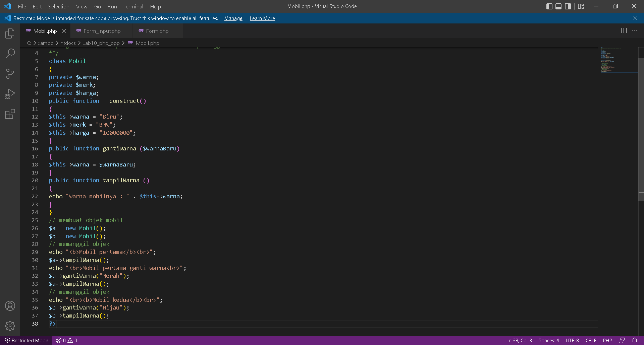Click the errors and warnings indicator
This screenshot has height=345, width=644.
tap(66, 340)
